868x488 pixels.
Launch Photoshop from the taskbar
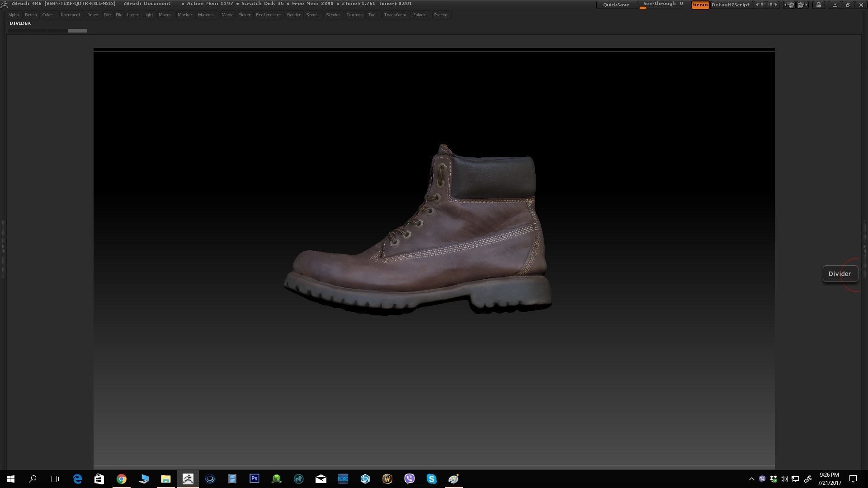tap(254, 479)
